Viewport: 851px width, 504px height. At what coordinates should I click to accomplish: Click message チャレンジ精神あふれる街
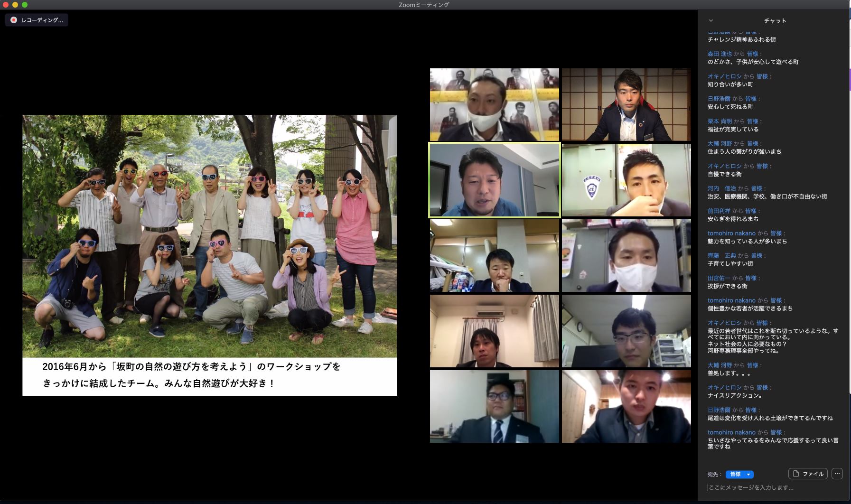tap(742, 40)
